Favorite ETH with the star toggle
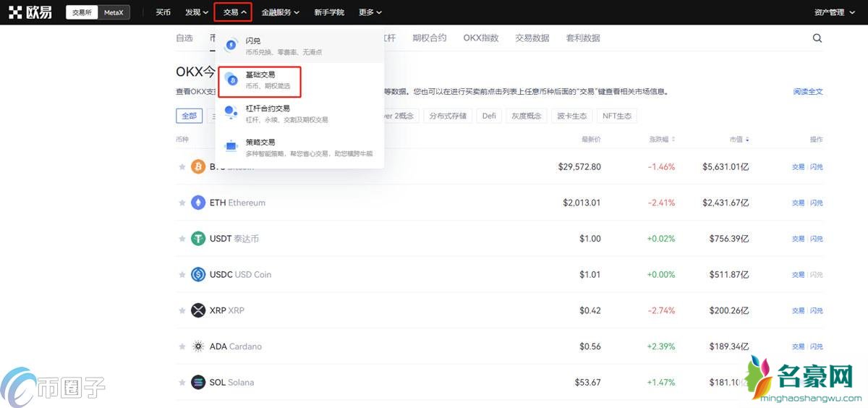 (182, 203)
